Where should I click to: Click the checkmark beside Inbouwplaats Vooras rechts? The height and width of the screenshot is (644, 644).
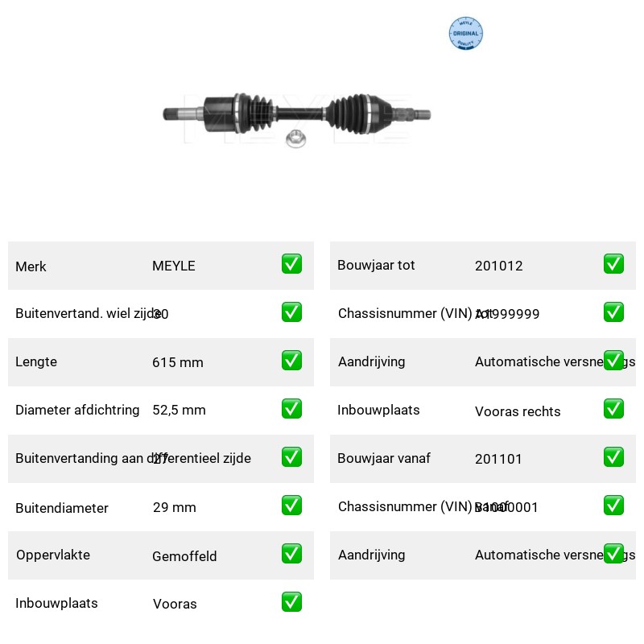point(613,409)
